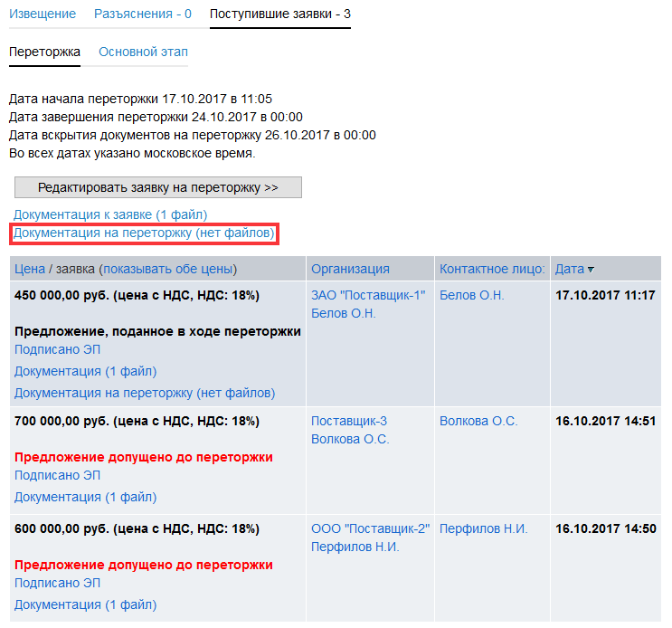This screenshot has width=672, height=628.
Task: Open Документация (1 файл) for 600 000,00 bid
Action: pyautogui.click(x=85, y=604)
